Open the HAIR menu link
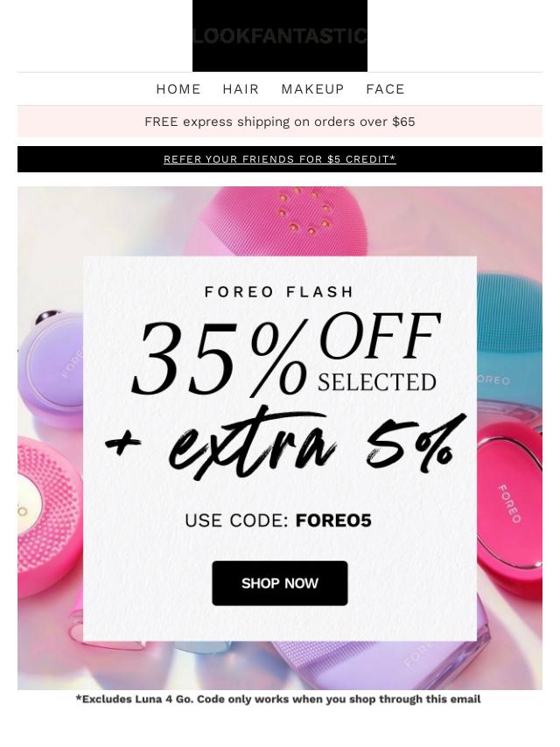 point(241,89)
